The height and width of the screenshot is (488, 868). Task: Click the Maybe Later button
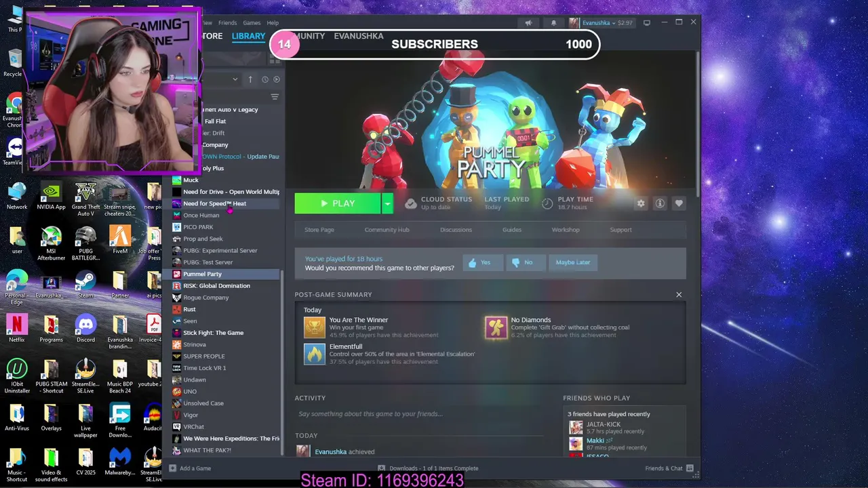tap(573, 262)
